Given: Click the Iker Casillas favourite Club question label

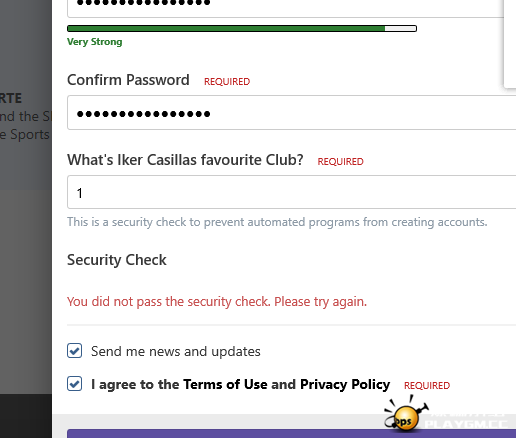Looking at the screenshot, I should 185,160.
